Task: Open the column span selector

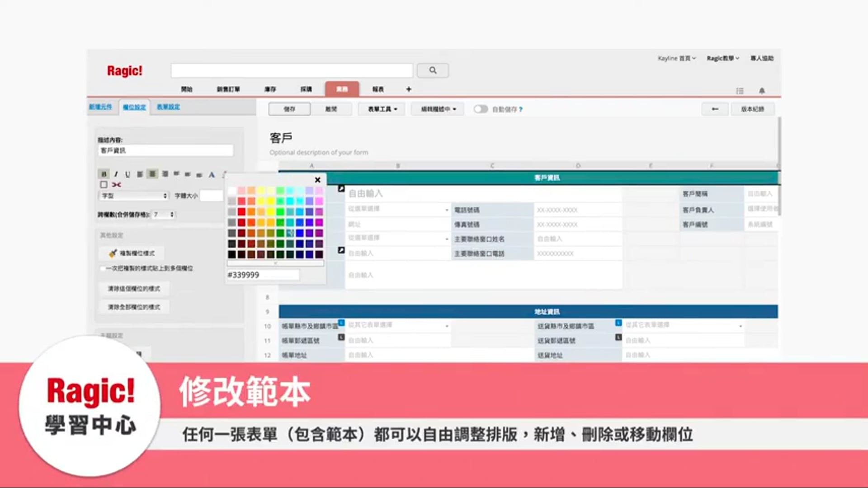Action: [164, 215]
